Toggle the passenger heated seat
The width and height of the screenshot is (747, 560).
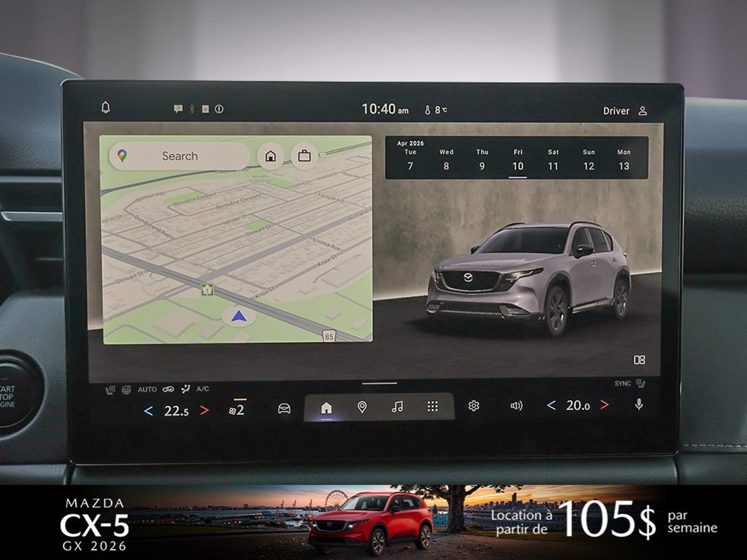640,384
